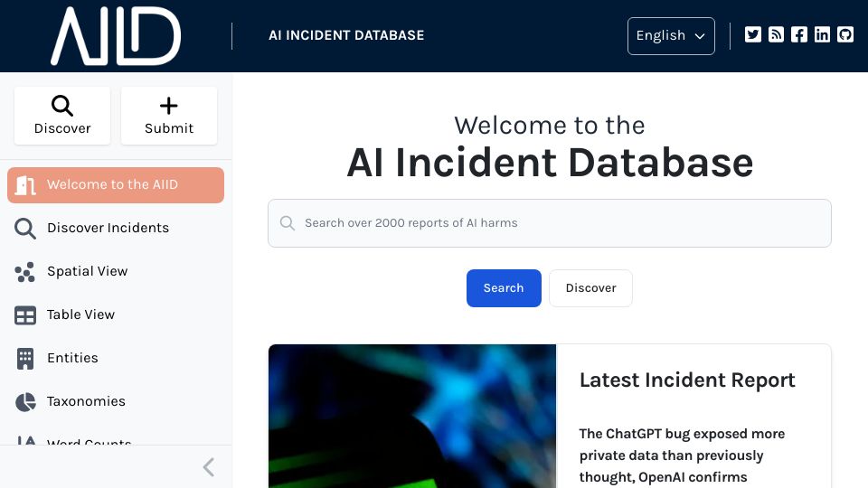Click the table icon beside Table View
The image size is (868, 488).
[25, 314]
